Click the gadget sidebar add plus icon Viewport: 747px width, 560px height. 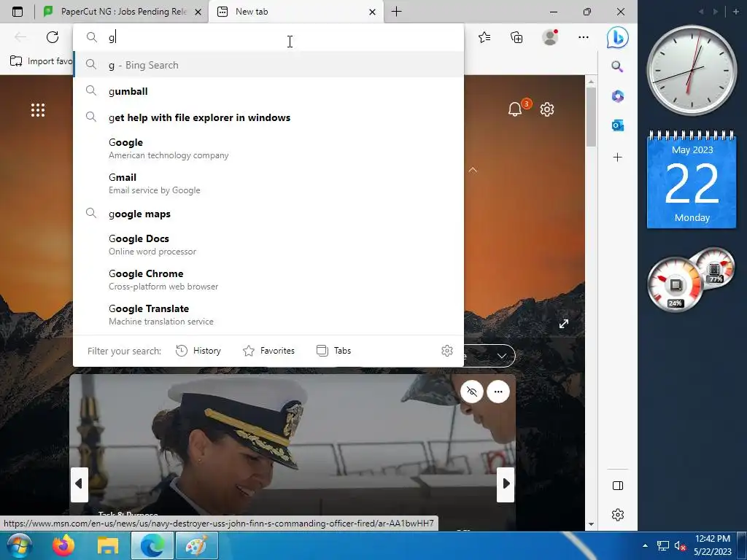pos(735,12)
